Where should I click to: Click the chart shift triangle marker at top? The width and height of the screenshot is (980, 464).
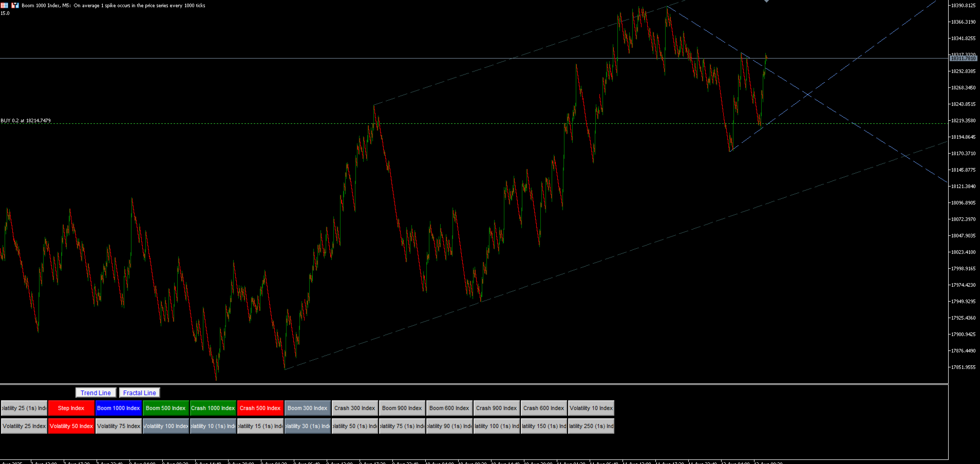[766, 2]
